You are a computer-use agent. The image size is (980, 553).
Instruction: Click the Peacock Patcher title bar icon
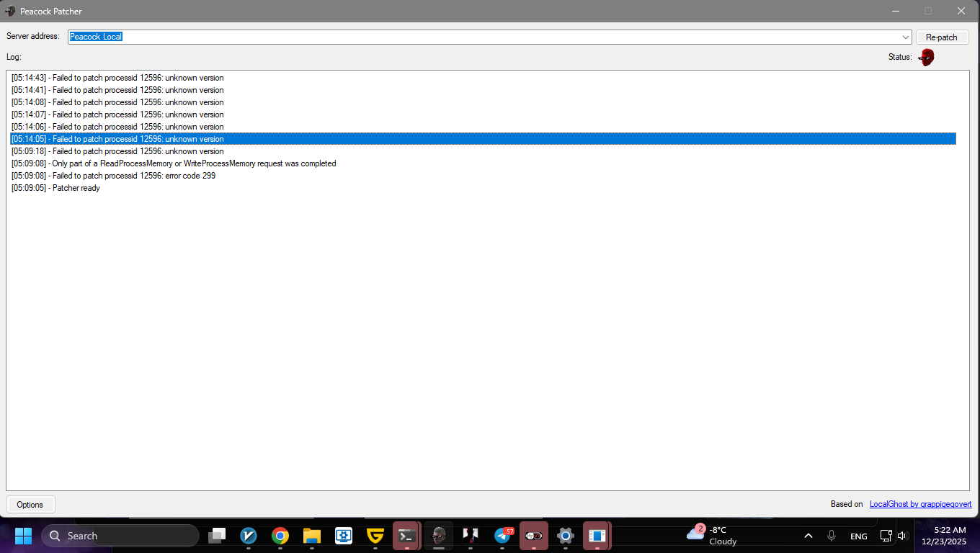tap(10, 11)
